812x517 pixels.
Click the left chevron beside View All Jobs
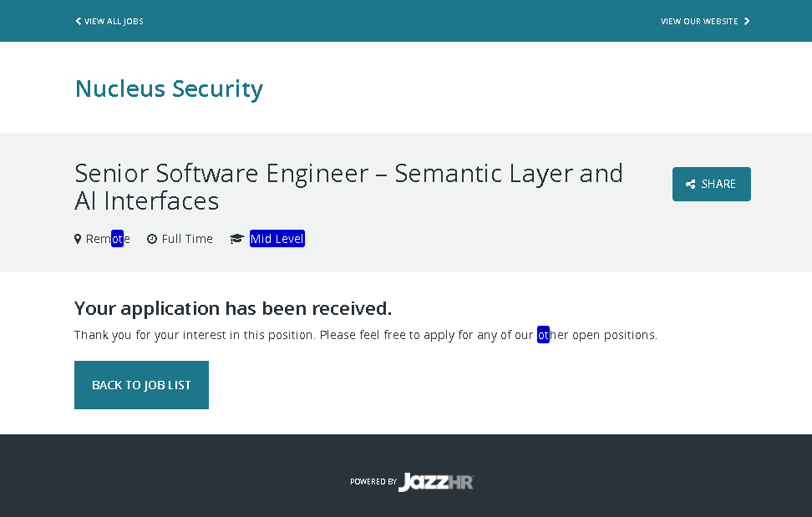point(79,21)
